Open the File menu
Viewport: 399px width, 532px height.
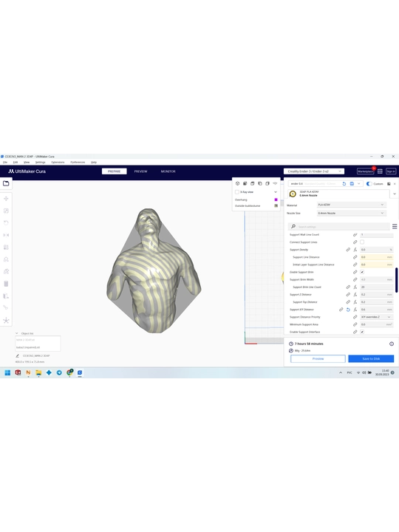(5, 162)
